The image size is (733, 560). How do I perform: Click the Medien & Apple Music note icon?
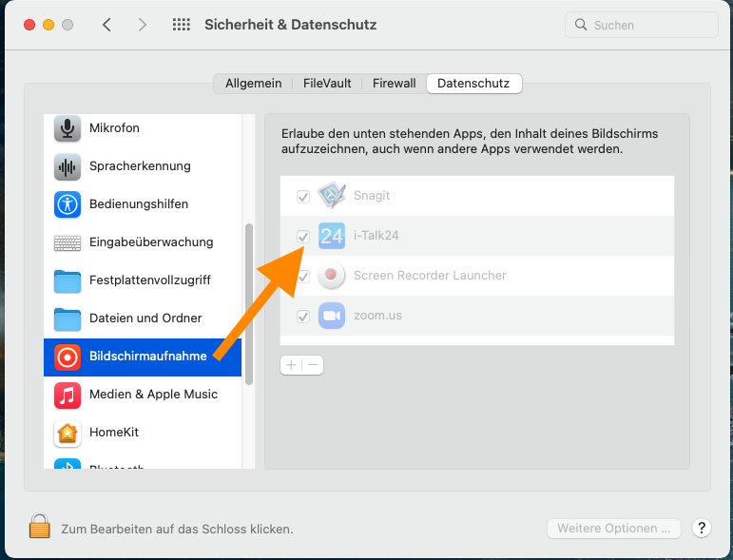tap(68, 395)
